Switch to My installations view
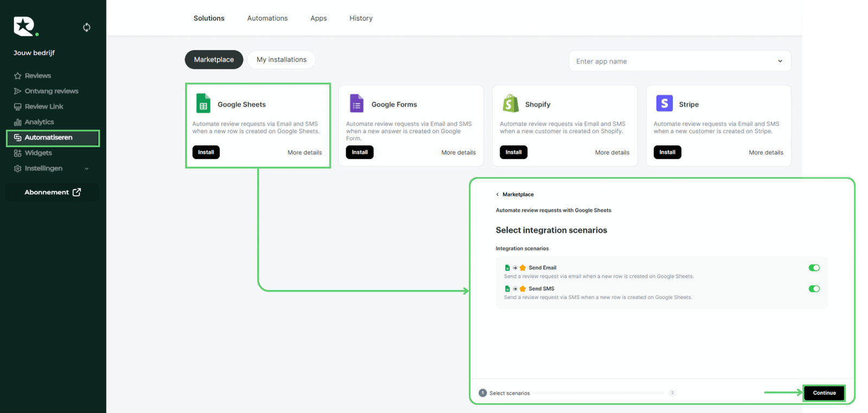The height and width of the screenshot is (413, 868). coord(282,60)
